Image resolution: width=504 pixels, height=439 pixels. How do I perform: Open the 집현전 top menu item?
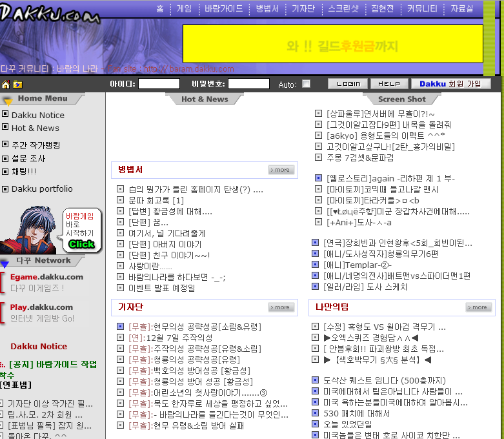383,8
